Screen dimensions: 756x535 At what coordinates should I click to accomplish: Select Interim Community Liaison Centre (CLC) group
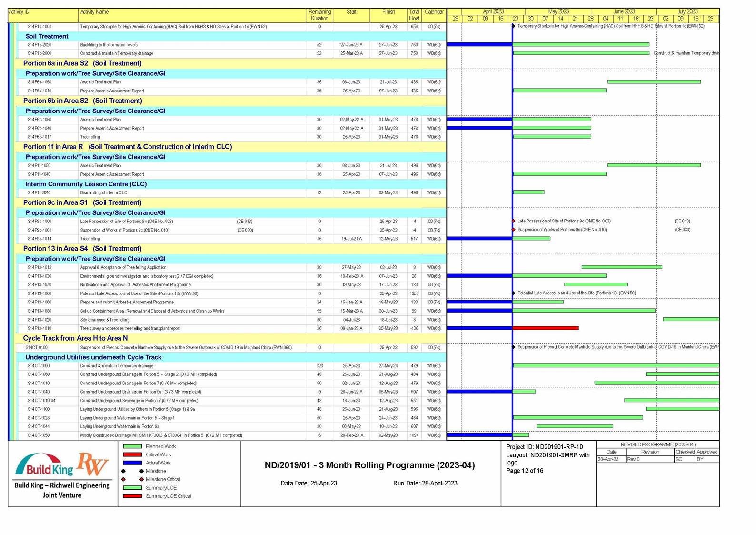(x=86, y=184)
